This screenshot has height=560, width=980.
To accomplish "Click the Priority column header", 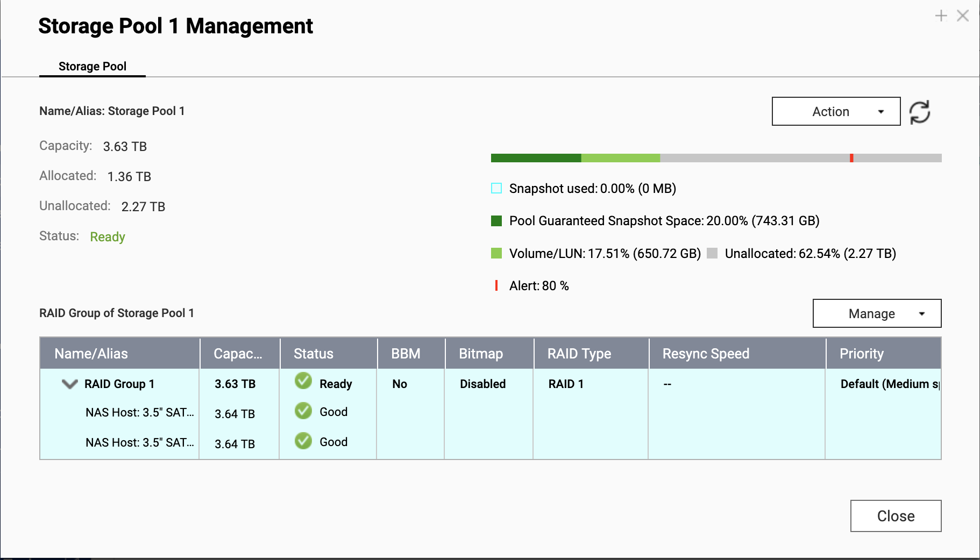I will pyautogui.click(x=862, y=354).
